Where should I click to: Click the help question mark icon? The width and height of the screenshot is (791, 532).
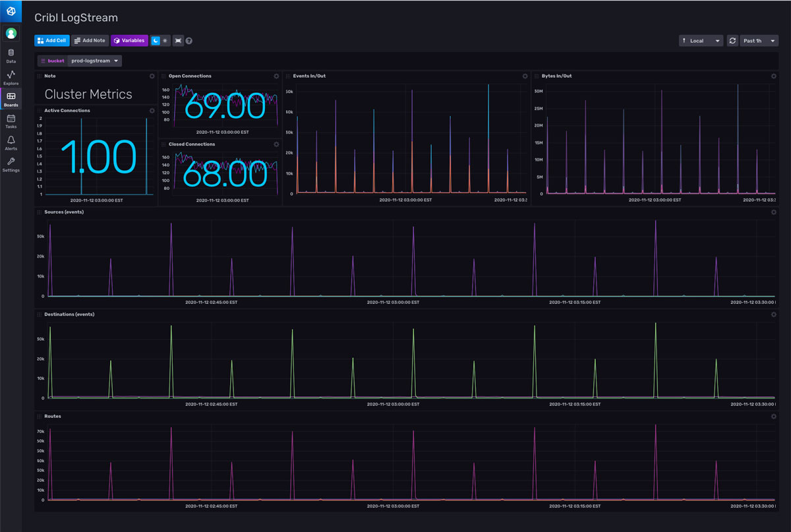click(189, 41)
